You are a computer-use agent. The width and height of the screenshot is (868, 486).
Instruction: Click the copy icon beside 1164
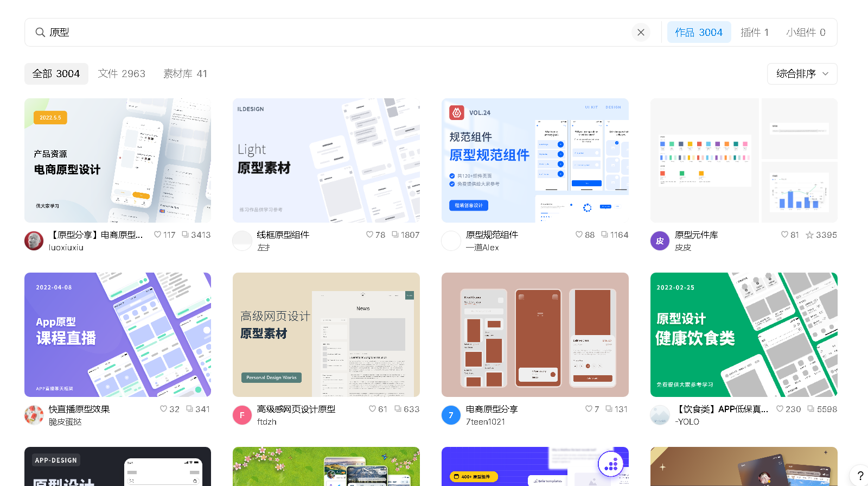point(604,235)
